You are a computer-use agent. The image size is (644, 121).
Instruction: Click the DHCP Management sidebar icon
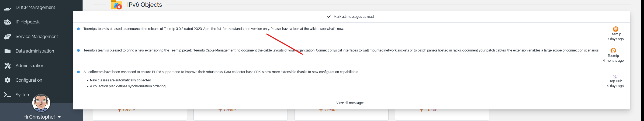click(x=8, y=8)
